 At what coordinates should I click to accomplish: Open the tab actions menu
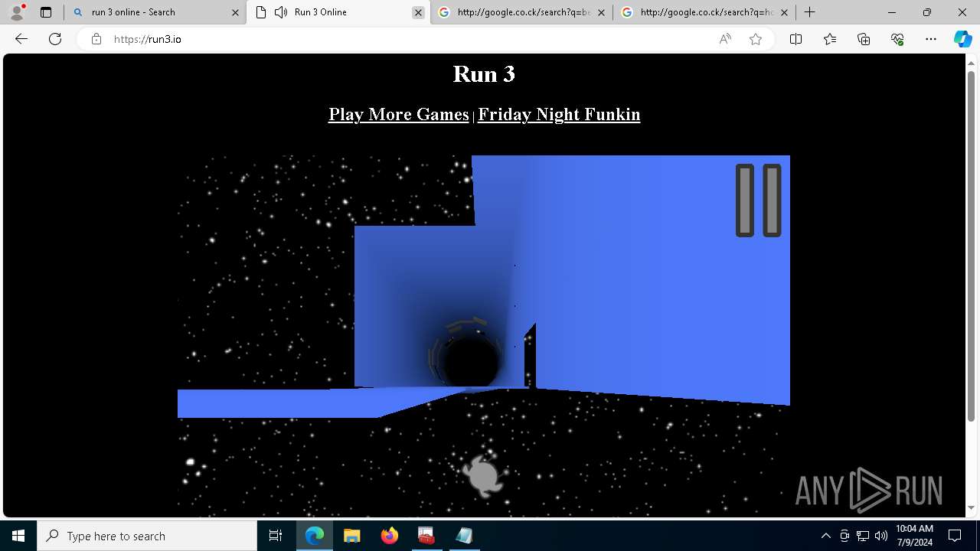pos(46,12)
